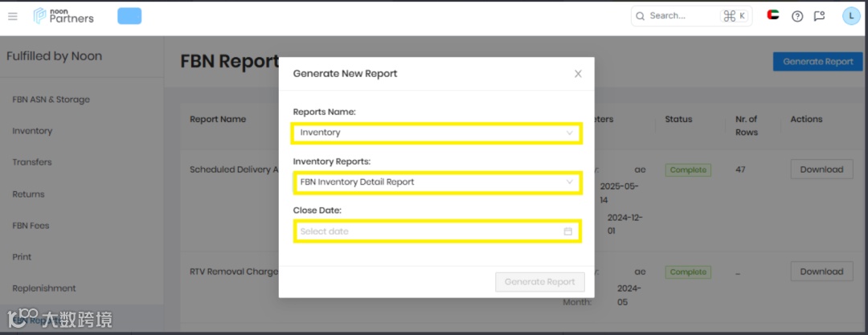Screen dimensions: 868x335
Task: Click the search magnifier icon
Action: click(640, 16)
